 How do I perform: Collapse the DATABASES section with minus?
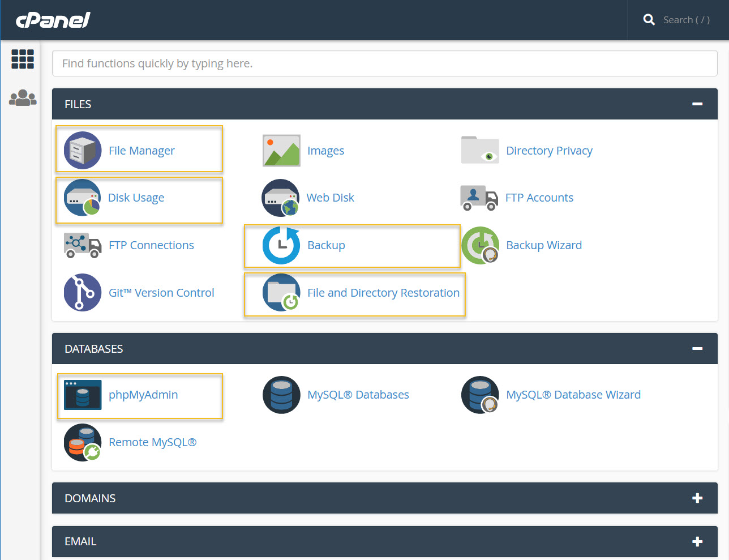click(x=697, y=349)
